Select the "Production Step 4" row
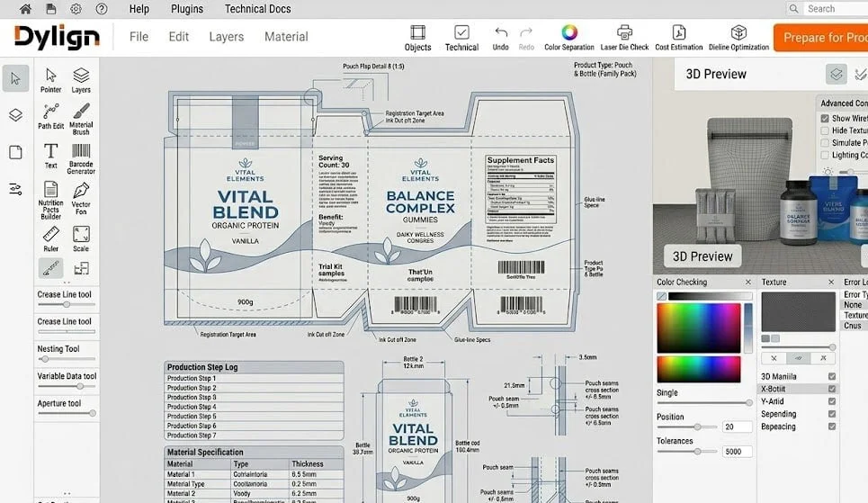Viewport: 868px width, 503px height. coord(254,407)
